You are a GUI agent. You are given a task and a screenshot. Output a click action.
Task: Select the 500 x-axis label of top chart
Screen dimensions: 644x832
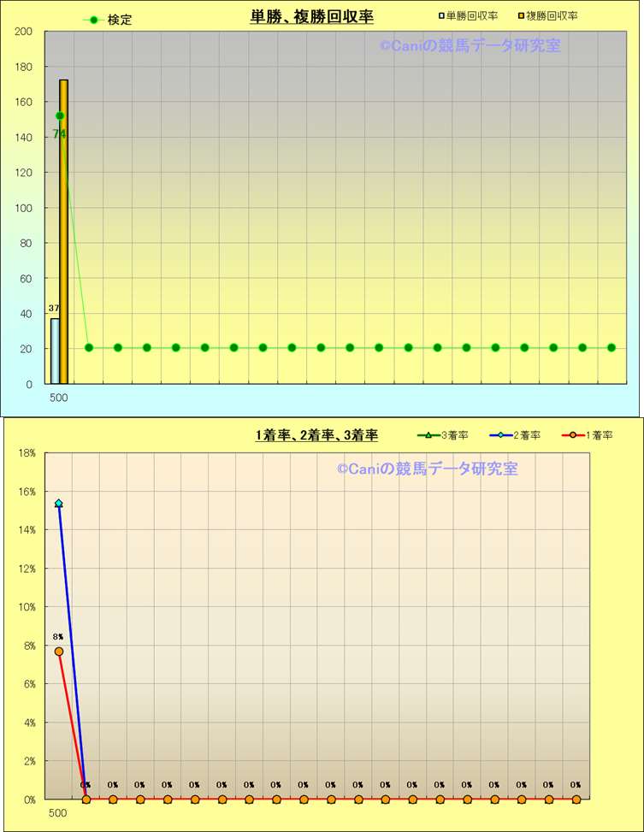[x=59, y=398]
